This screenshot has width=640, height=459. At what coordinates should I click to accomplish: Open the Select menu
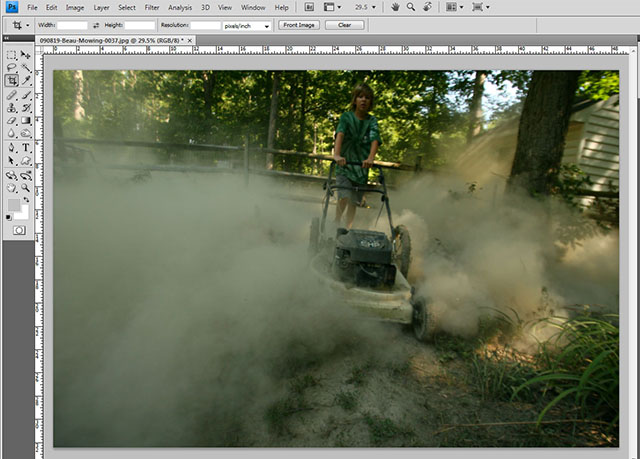tap(127, 7)
